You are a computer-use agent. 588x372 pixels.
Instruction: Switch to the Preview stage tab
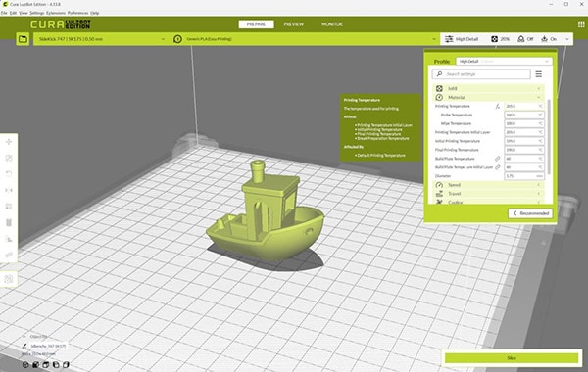[294, 24]
